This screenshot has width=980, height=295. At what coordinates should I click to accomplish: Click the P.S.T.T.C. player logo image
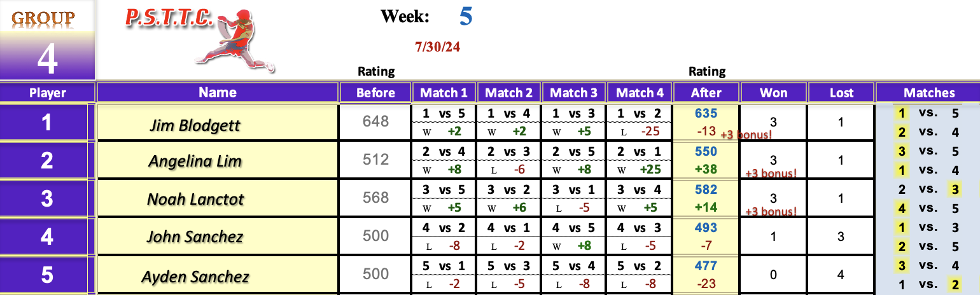pos(200,38)
